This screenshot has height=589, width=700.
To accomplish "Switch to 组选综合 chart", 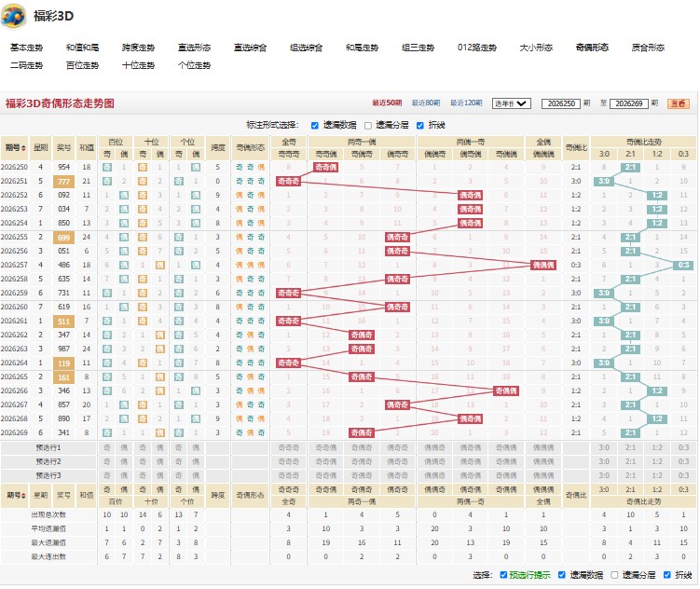I will (x=306, y=48).
